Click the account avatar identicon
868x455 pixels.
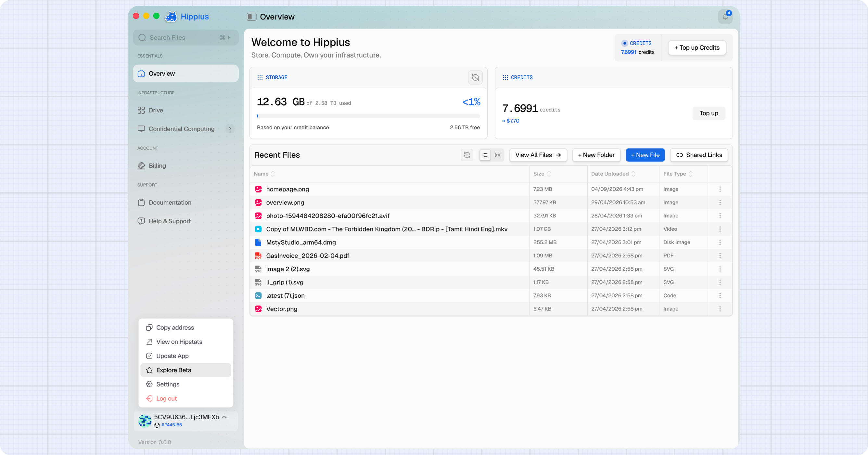click(145, 421)
